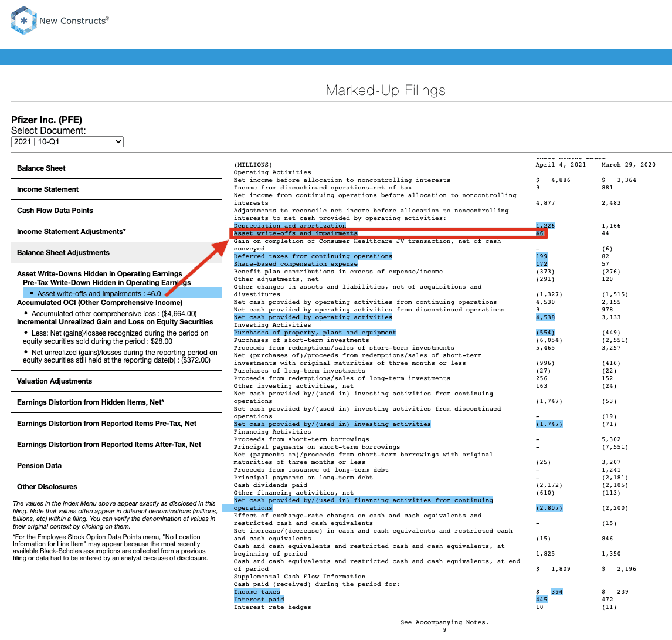672x640 pixels.
Task: Expand Earnings Distortion from Reported Items Pre-Tax, Net
Action: 117,423
